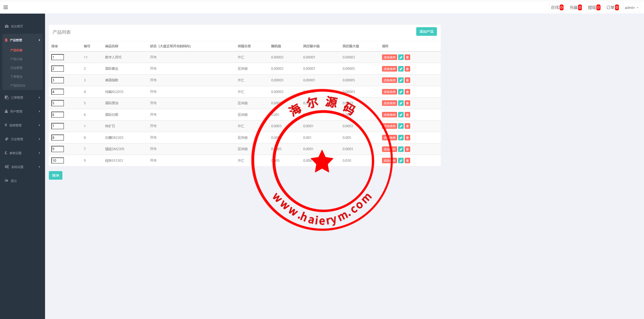Toggle 数字人民币 to closed via 点击休市

click(389, 57)
